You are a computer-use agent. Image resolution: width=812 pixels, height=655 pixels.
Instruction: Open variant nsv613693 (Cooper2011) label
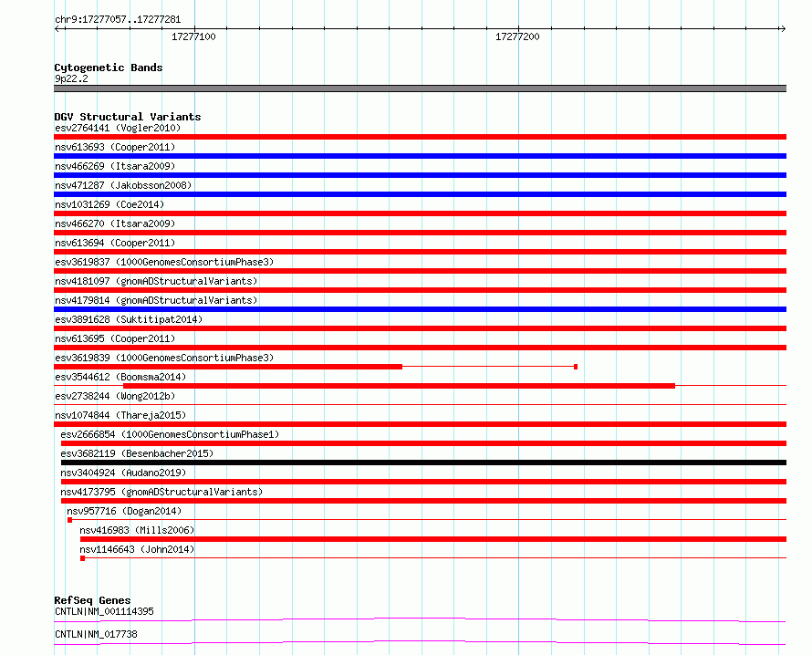click(115, 147)
